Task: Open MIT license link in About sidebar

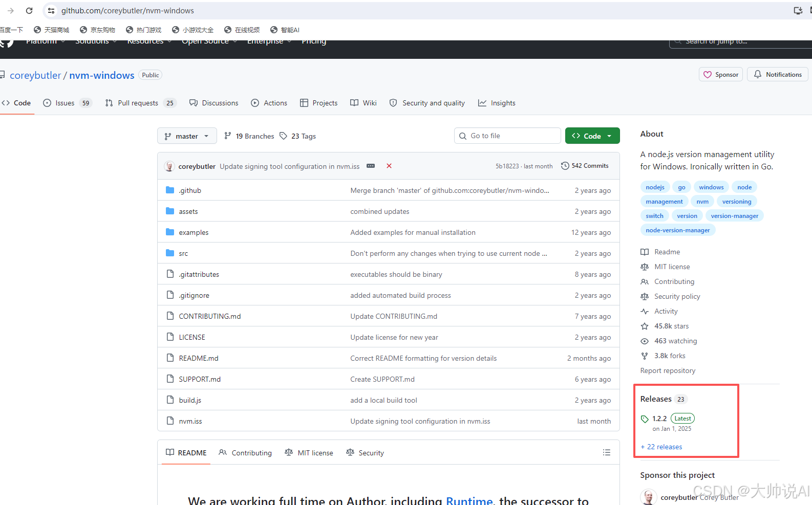Action: click(x=665, y=267)
